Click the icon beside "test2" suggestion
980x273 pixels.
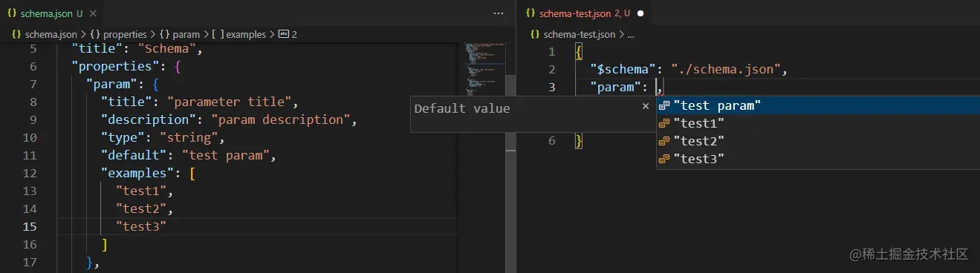[665, 142]
